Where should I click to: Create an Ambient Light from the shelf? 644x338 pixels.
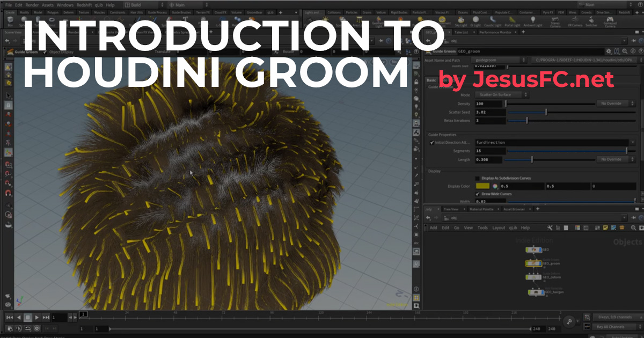[x=533, y=21]
